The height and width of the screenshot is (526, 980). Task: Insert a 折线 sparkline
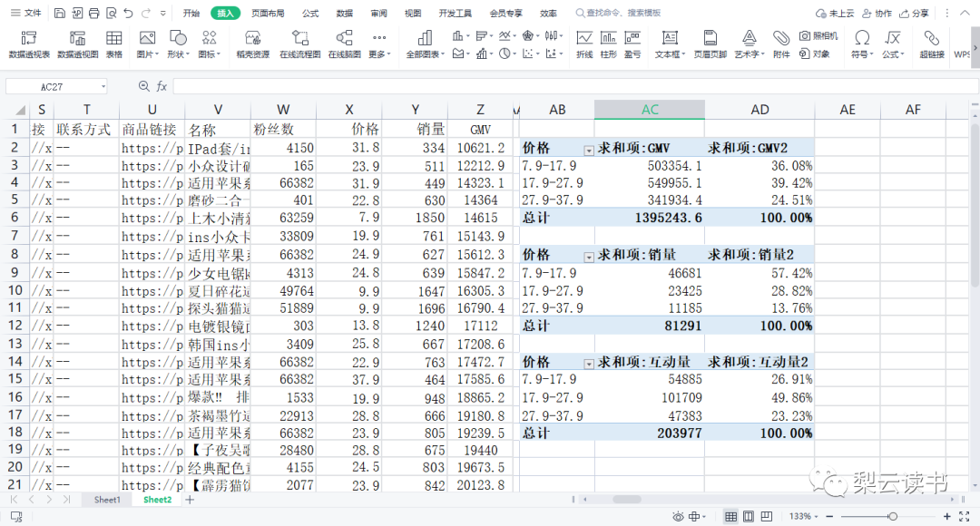click(584, 44)
